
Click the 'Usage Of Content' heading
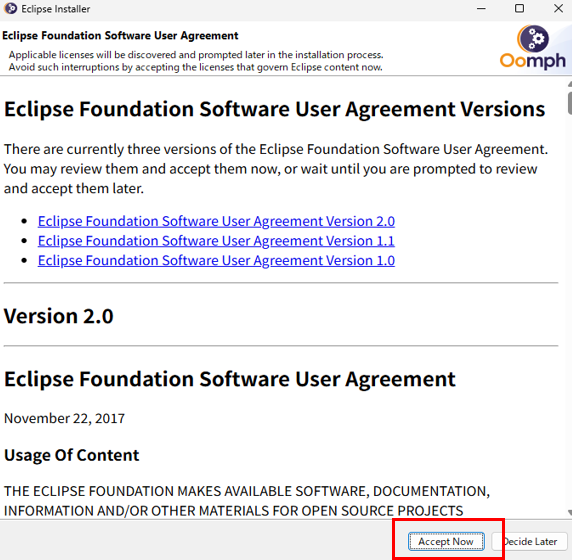pyautogui.click(x=72, y=455)
